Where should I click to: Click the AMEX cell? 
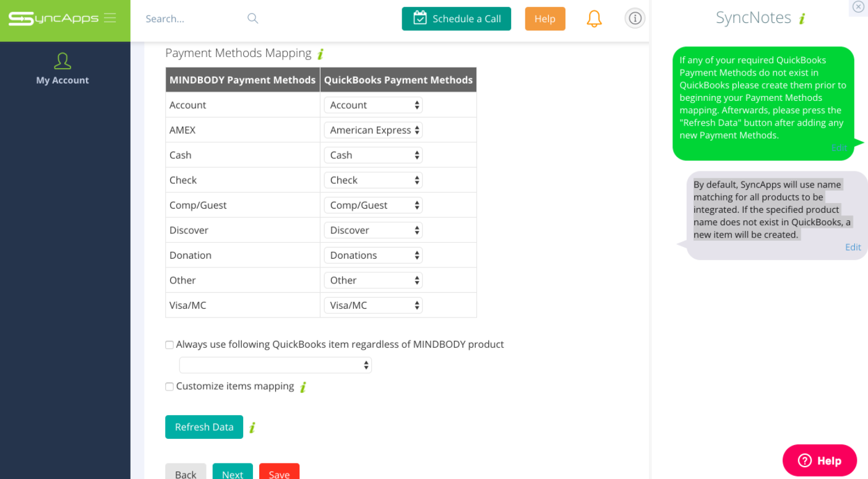243,130
